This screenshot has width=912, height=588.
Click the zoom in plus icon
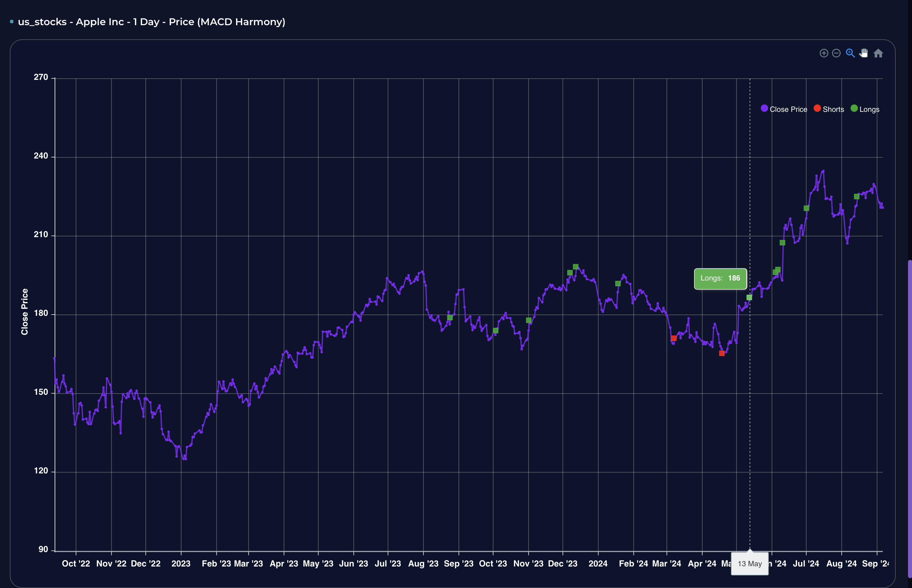coord(824,53)
